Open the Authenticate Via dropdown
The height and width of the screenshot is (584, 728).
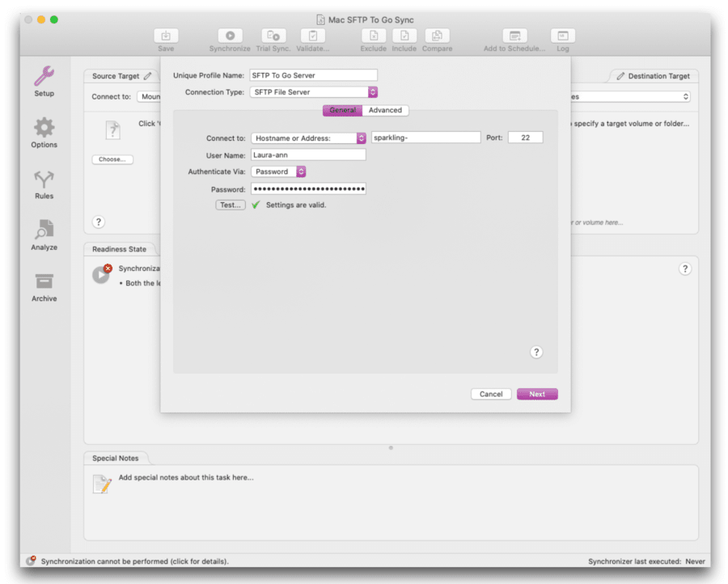[x=277, y=171]
